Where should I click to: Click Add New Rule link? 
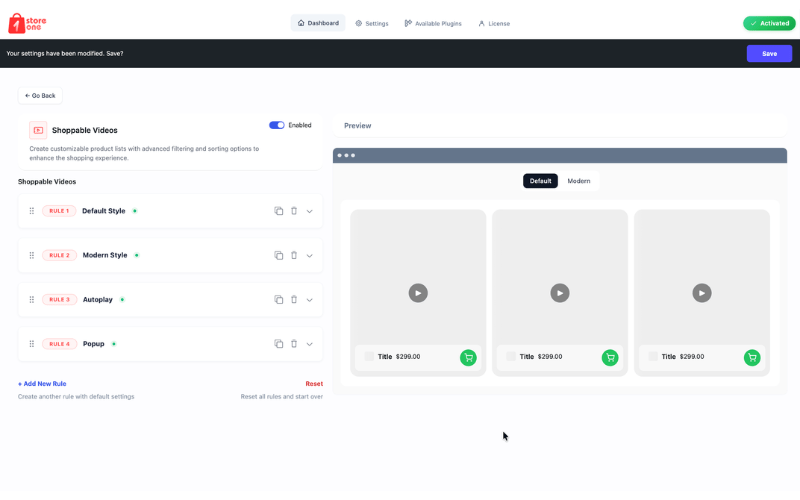(x=42, y=384)
